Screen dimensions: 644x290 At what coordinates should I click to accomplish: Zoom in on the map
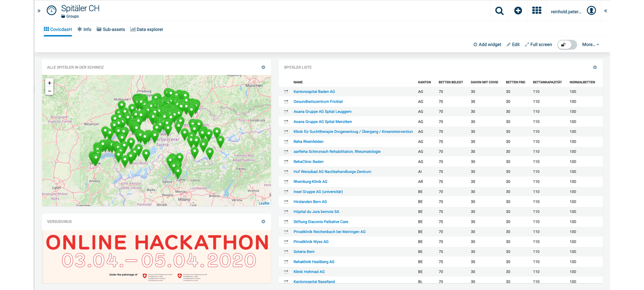50,83
